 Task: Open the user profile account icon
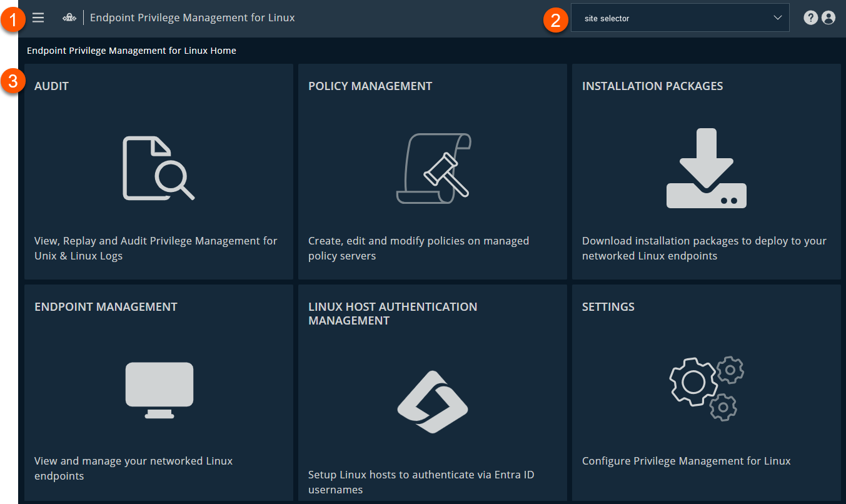[x=828, y=18]
